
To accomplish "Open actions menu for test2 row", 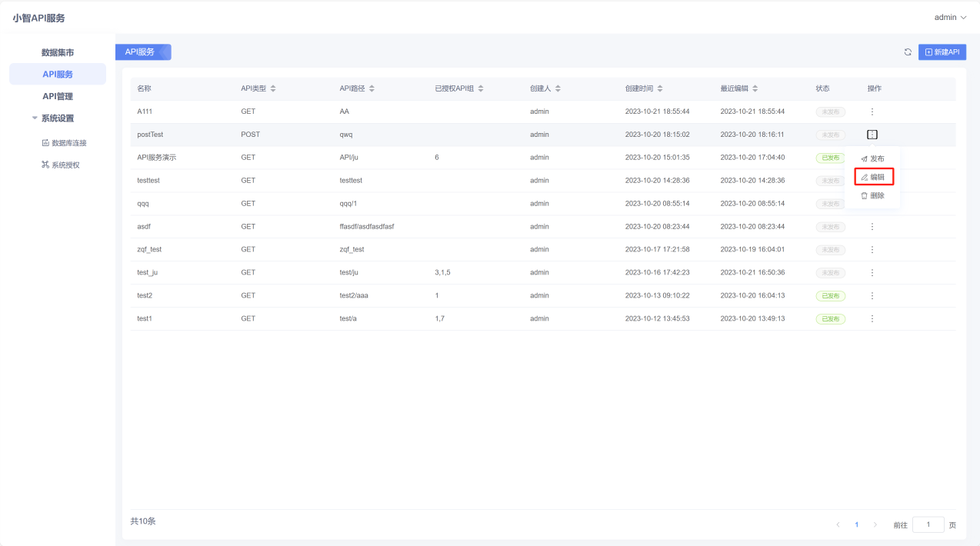I will click(872, 296).
